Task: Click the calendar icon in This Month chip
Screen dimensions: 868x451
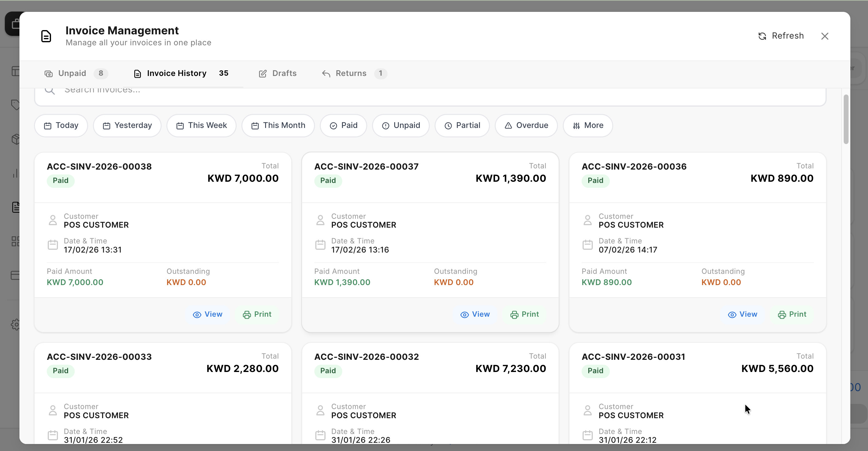Action: pos(255,126)
